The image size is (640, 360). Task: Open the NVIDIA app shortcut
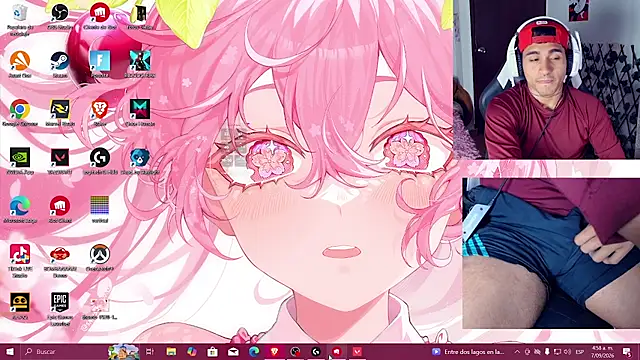[x=20, y=161]
